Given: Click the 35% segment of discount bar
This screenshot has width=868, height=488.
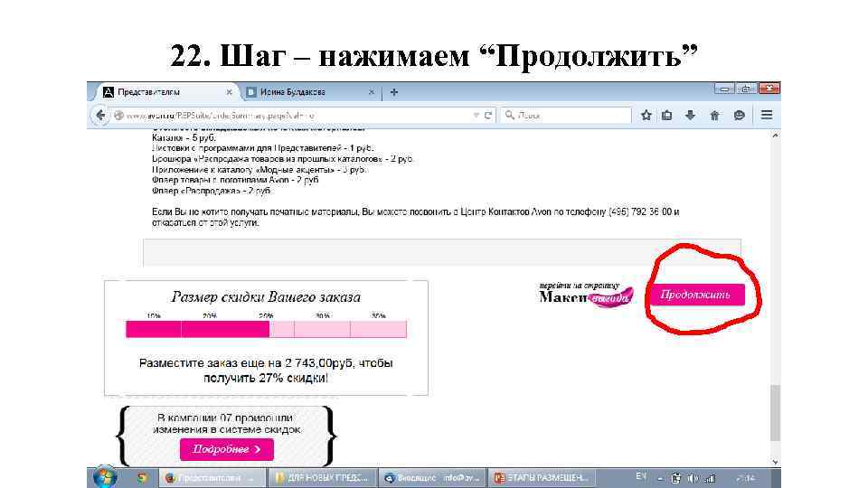Looking at the screenshot, I should 379,329.
